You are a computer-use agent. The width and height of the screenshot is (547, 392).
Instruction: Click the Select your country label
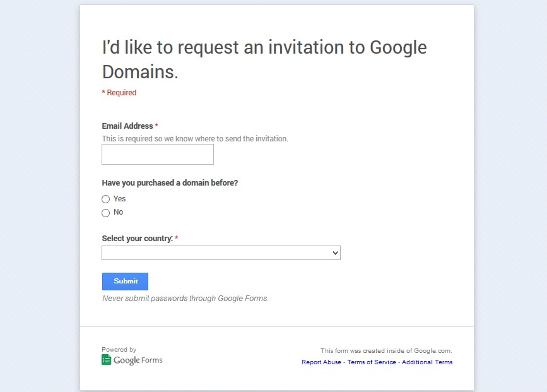click(138, 239)
